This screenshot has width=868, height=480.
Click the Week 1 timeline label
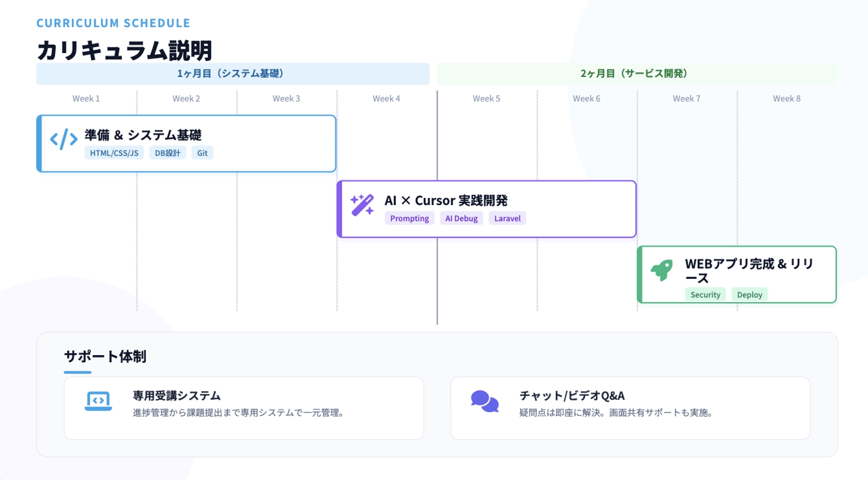(x=86, y=99)
